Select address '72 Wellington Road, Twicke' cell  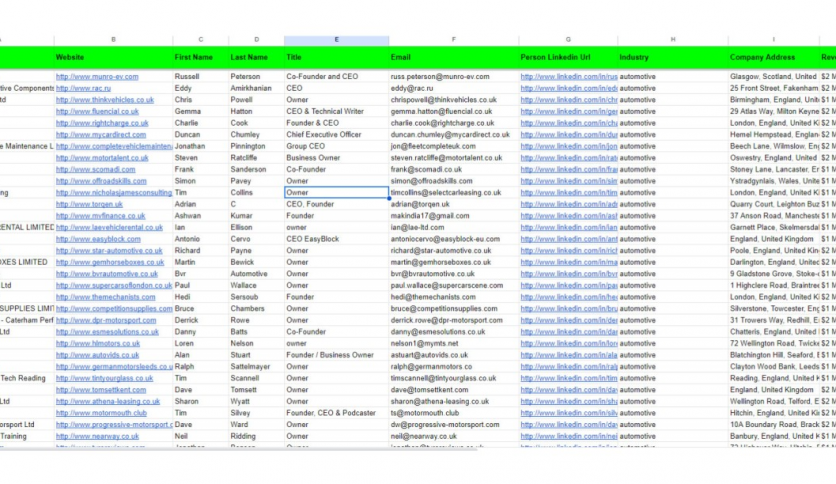click(x=774, y=344)
